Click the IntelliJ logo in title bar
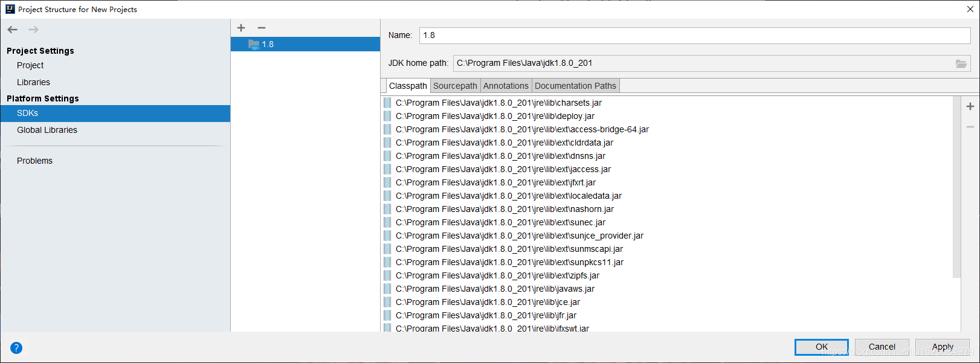Screen dimensions: 980x363 [10, 9]
